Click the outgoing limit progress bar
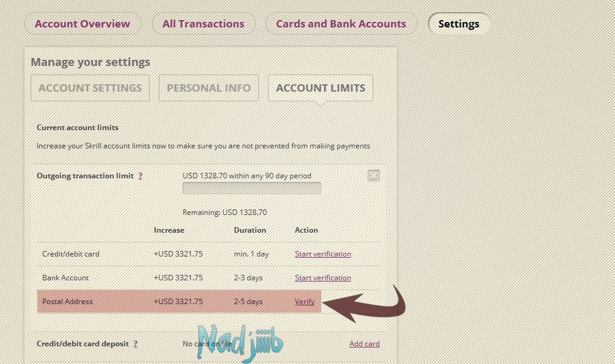The width and height of the screenshot is (615, 364). tap(252, 188)
